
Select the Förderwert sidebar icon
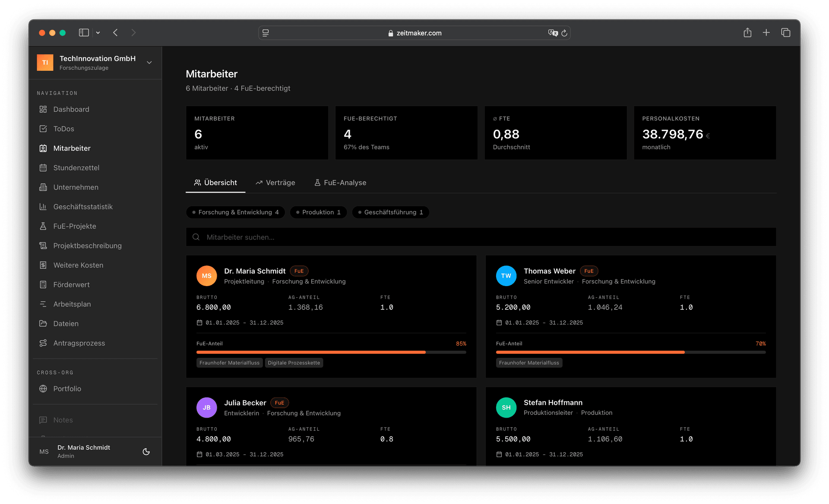[43, 284]
